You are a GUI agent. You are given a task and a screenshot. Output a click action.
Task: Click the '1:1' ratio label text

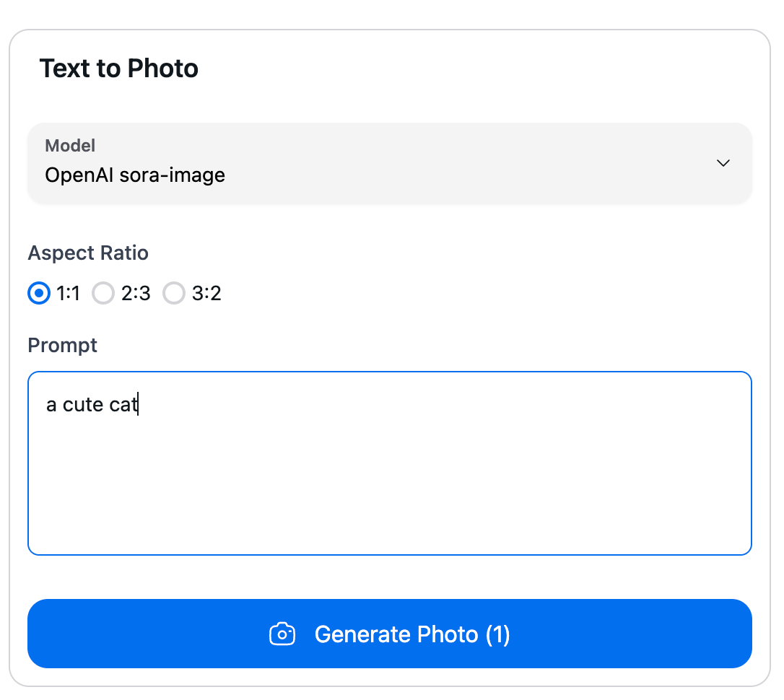69,294
